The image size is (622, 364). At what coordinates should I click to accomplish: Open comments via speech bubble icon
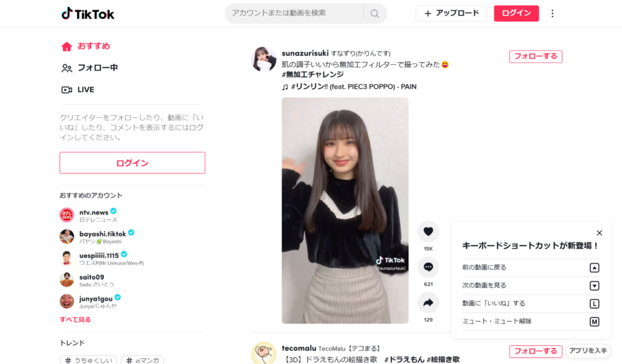428,268
